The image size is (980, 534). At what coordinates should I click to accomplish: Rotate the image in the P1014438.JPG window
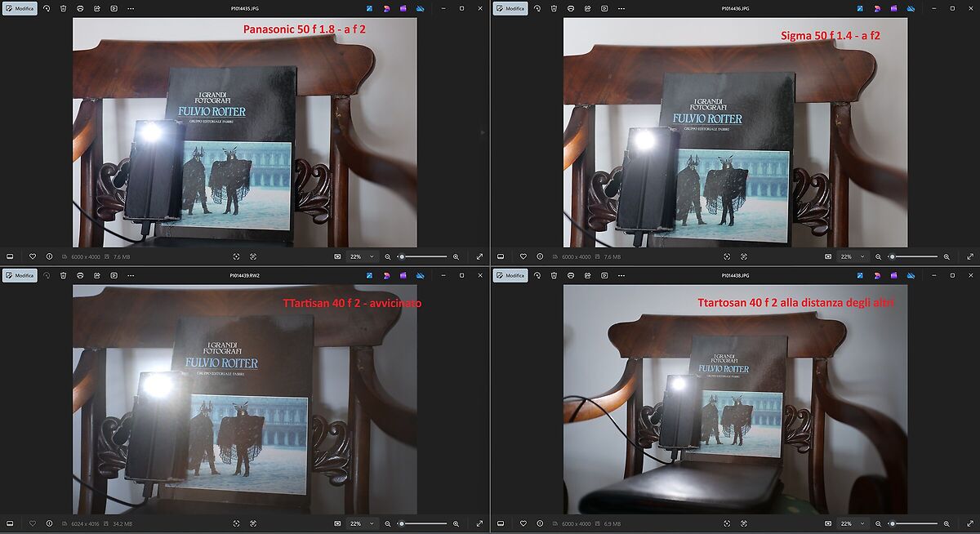pos(537,275)
